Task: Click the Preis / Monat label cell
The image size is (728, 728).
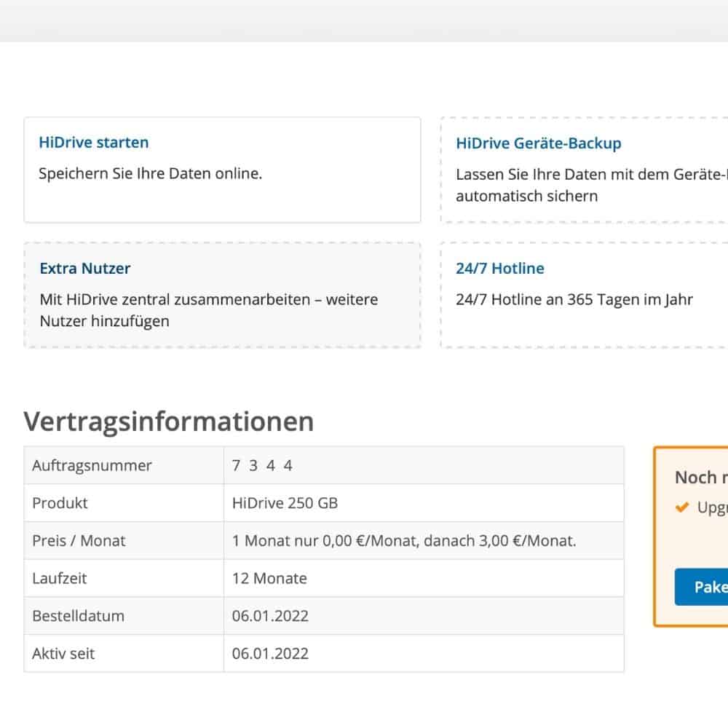Action: (124, 540)
